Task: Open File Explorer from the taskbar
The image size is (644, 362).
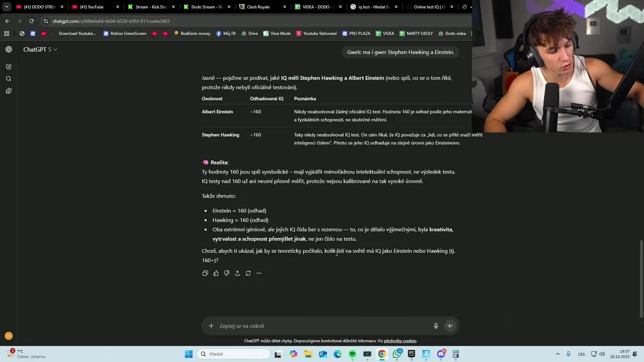Action: point(308,354)
